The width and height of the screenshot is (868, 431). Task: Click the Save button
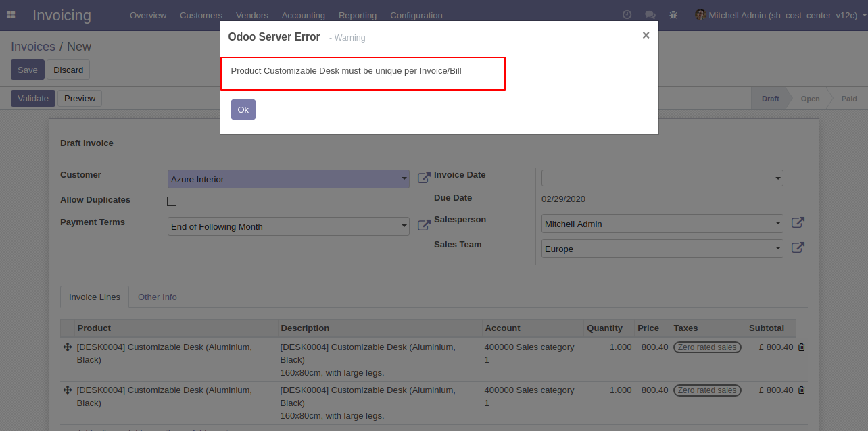[28, 70]
